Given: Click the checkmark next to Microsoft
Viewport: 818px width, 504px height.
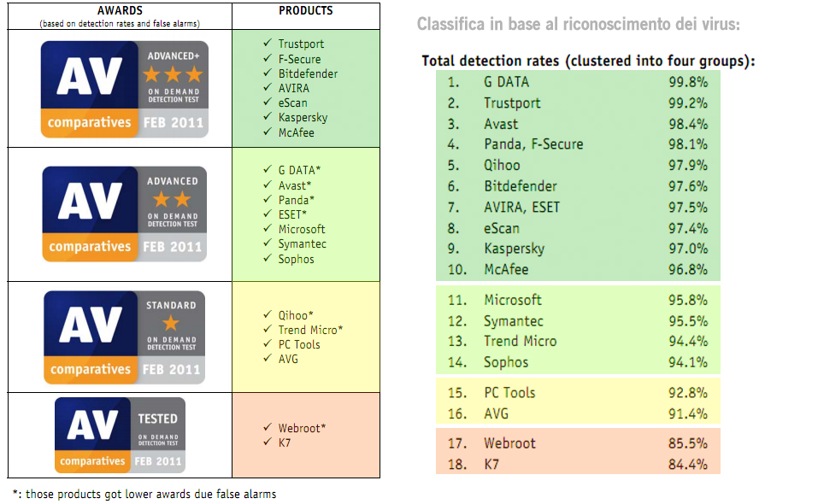Looking at the screenshot, I should tap(268, 229).
